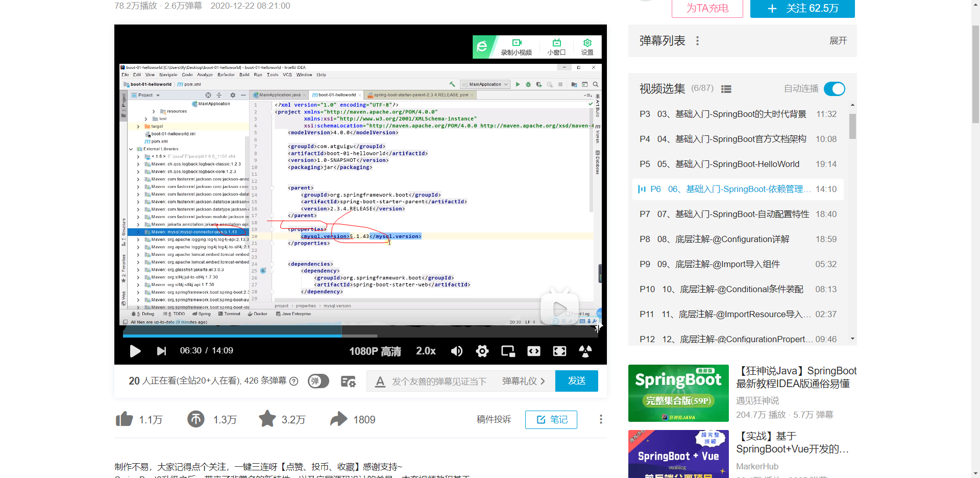Open P8 @Configuration详解 episode
This screenshot has height=478, width=980.
738,239
